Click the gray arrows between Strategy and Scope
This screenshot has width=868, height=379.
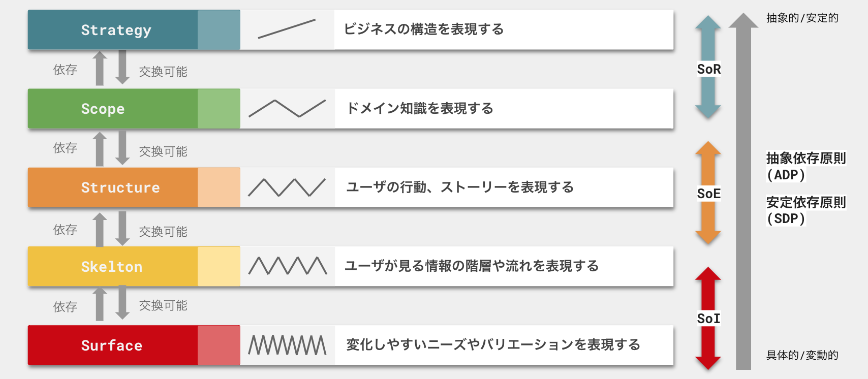(111, 68)
